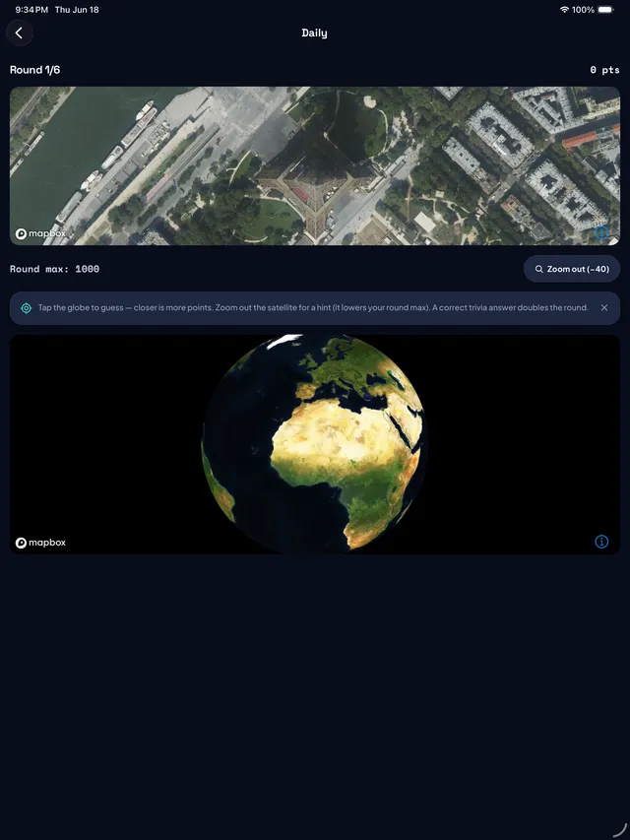630x840 pixels.
Task: Tap the Zoom out (-40) hint button
Action: pos(572,269)
